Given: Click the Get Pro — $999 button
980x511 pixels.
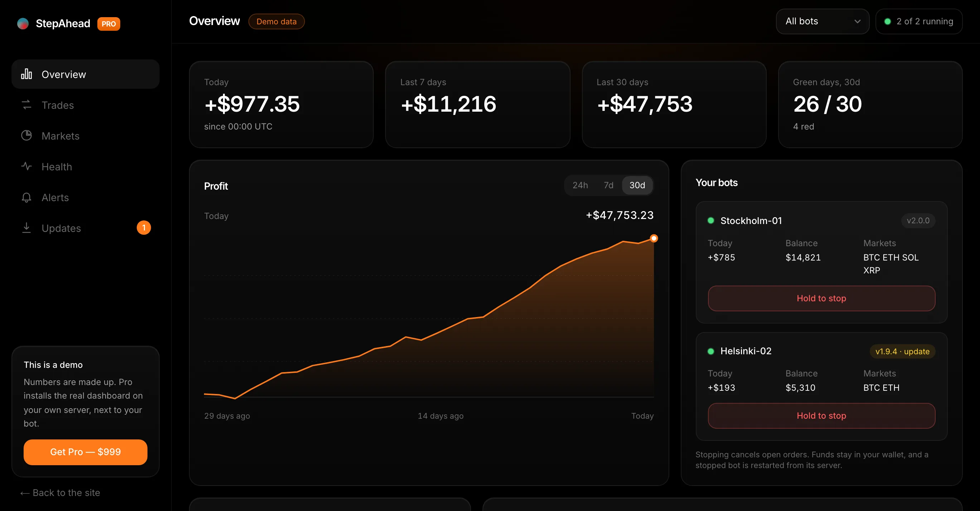Looking at the screenshot, I should (x=86, y=452).
